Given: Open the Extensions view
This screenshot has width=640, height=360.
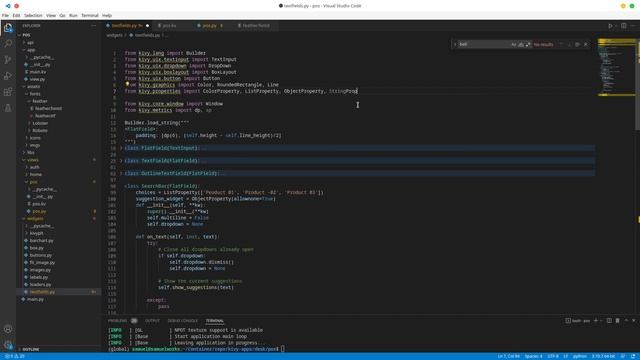Looking at the screenshot, I should (8, 91).
